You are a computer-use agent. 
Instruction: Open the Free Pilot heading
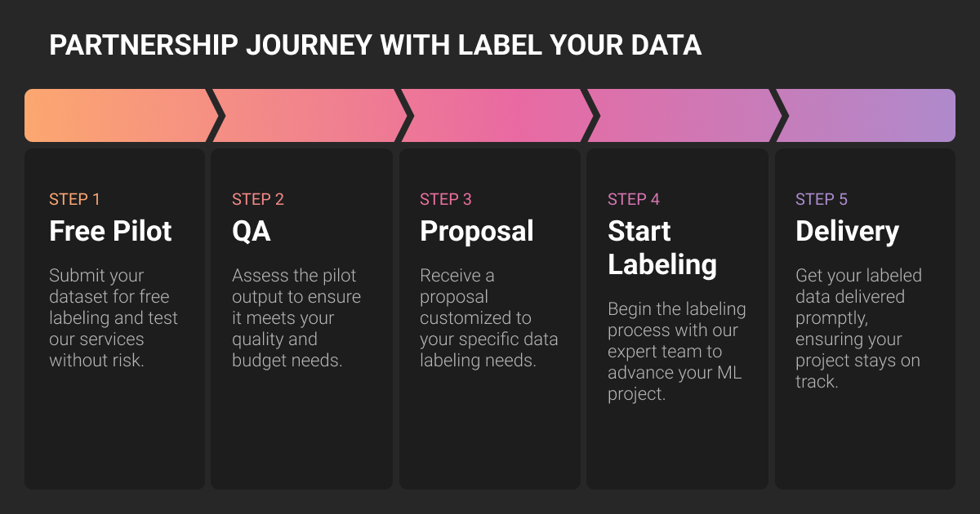click(111, 231)
